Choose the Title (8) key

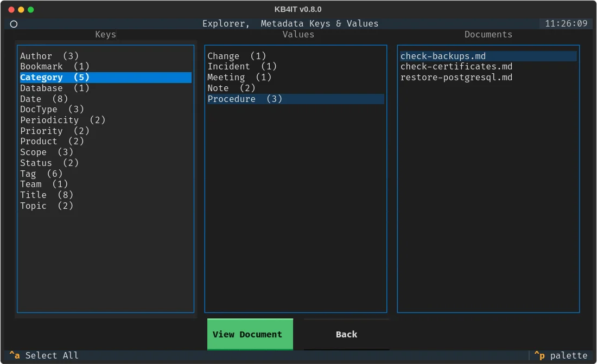click(x=105, y=195)
